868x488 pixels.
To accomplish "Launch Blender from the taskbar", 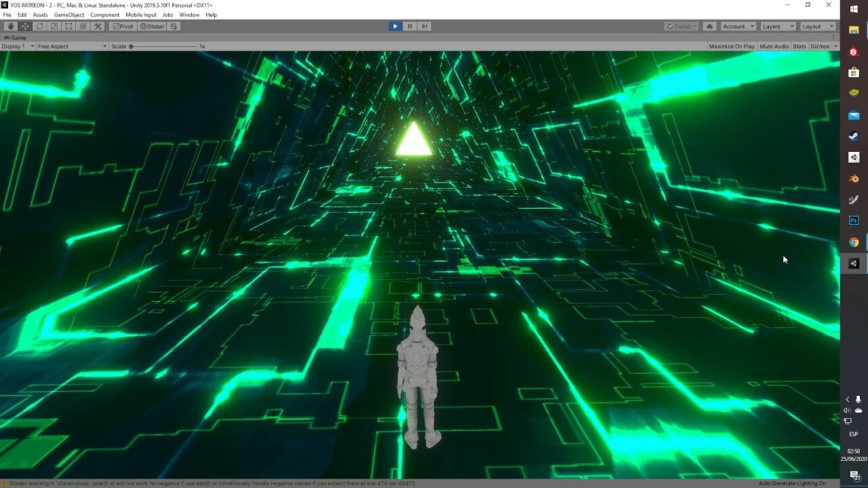I will pyautogui.click(x=854, y=179).
